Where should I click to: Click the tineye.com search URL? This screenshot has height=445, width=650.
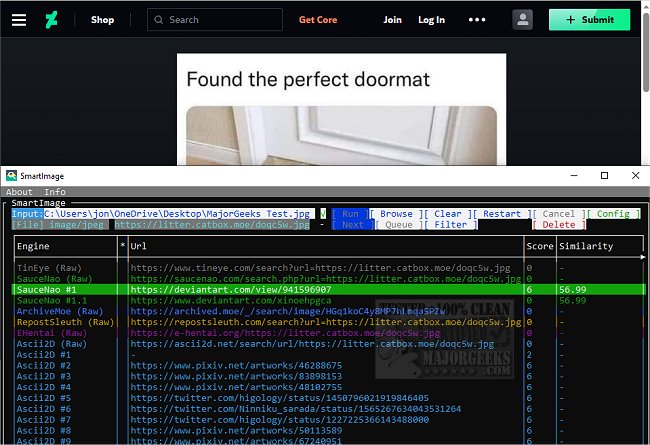coord(320,268)
